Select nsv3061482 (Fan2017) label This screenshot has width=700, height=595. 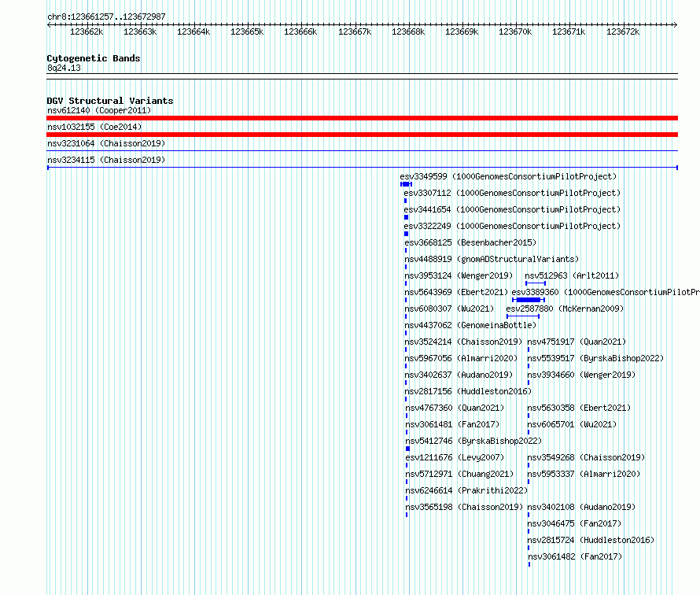coord(576,556)
